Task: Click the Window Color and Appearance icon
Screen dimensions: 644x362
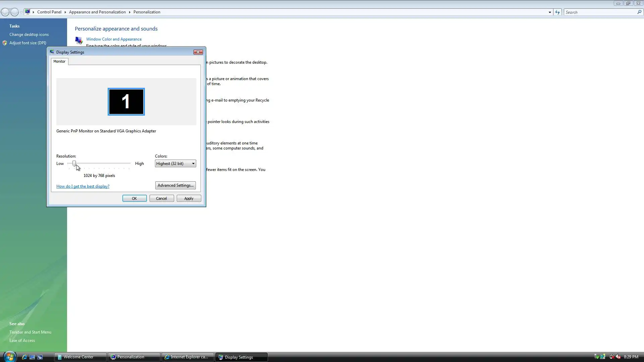Action: click(79, 41)
